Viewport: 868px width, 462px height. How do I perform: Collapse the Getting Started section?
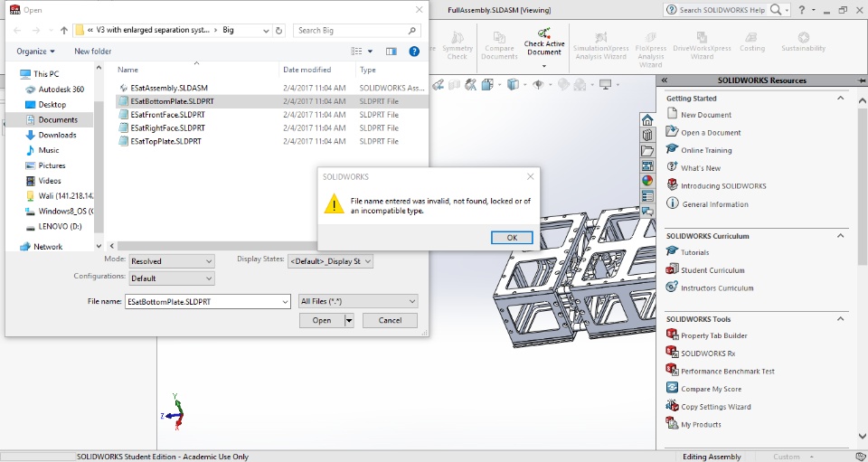click(840, 98)
